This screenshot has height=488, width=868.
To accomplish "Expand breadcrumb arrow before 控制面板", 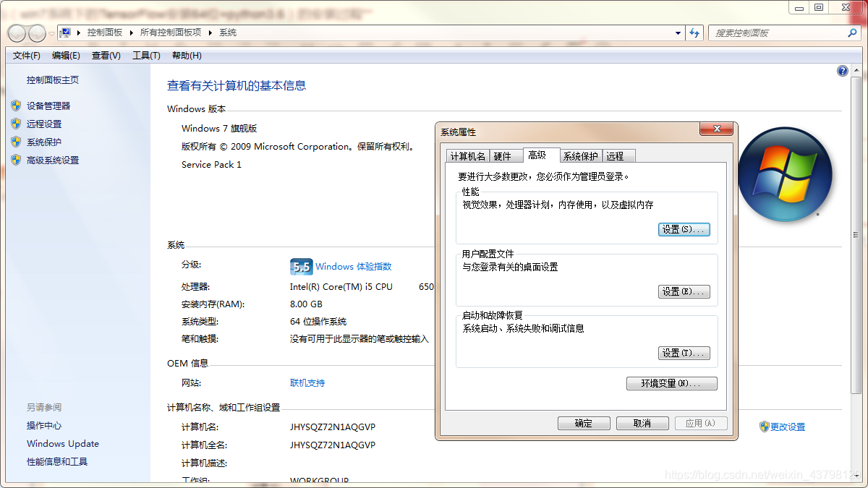I will 79,33.
